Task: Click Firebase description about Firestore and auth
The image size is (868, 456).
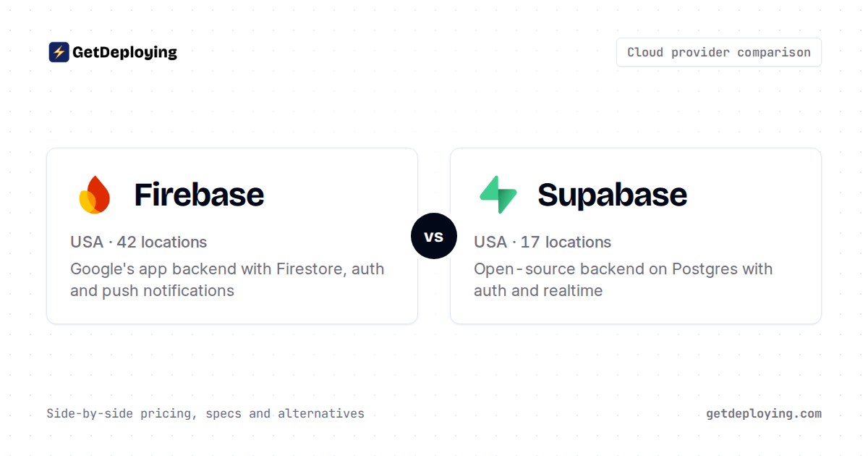Action: coord(227,279)
